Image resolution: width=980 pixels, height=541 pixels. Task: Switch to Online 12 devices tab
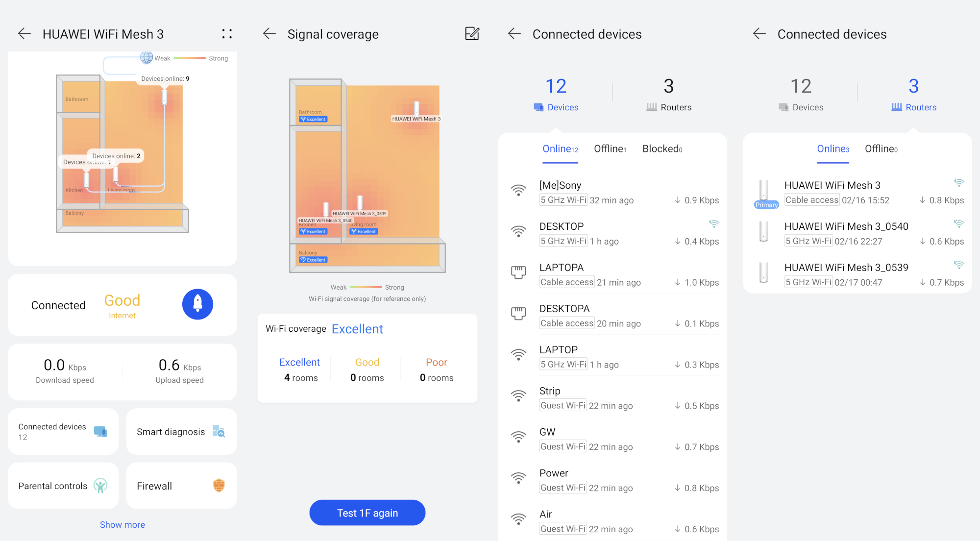(x=560, y=149)
